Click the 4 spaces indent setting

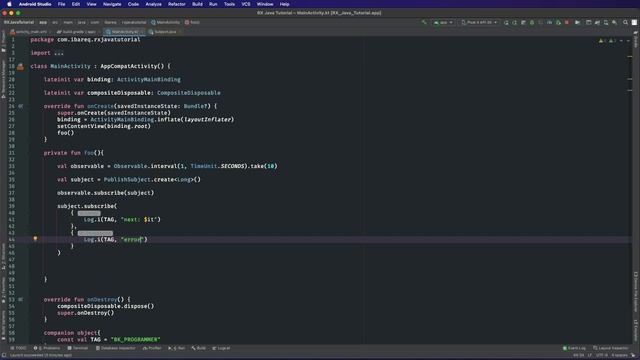pyautogui.click(x=619, y=356)
